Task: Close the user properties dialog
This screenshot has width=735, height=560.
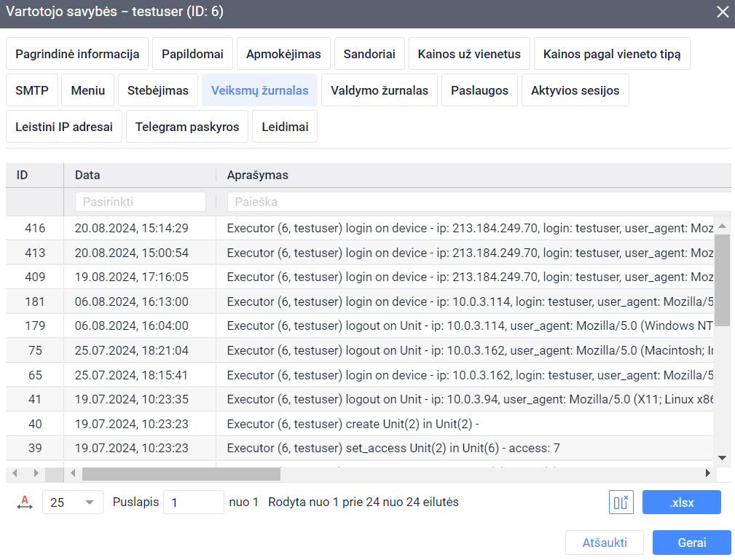Action: coord(722,12)
